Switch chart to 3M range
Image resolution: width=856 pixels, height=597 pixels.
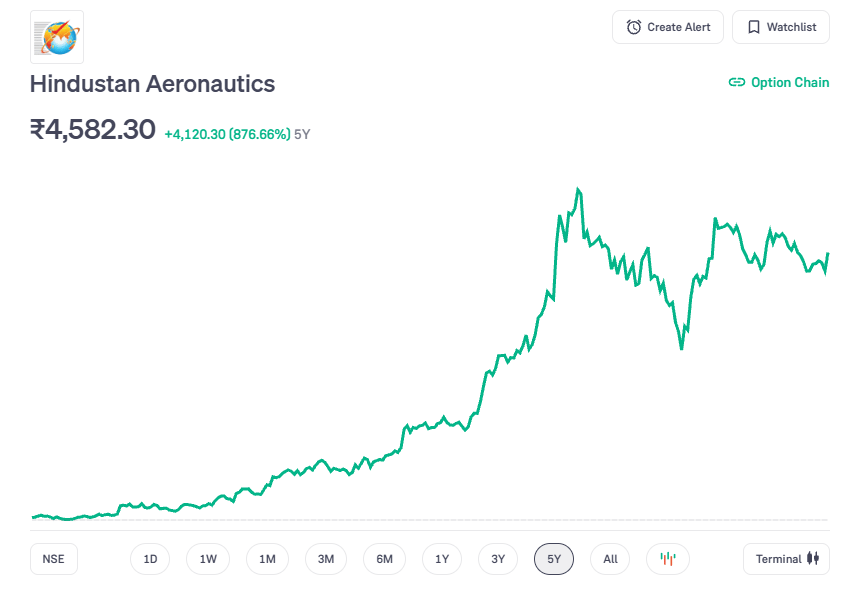tap(326, 559)
